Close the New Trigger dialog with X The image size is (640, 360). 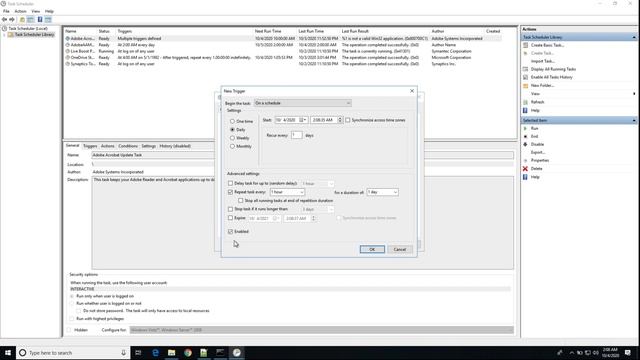coord(412,91)
